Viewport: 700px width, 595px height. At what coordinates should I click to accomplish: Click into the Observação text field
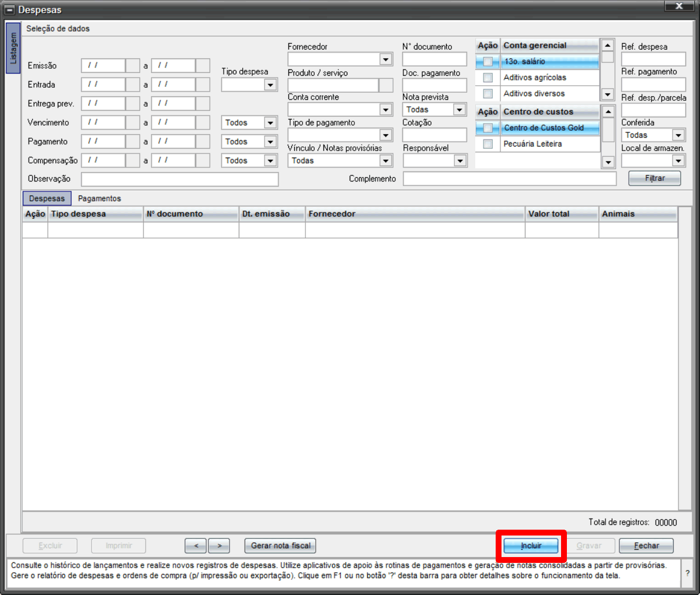[x=179, y=179]
